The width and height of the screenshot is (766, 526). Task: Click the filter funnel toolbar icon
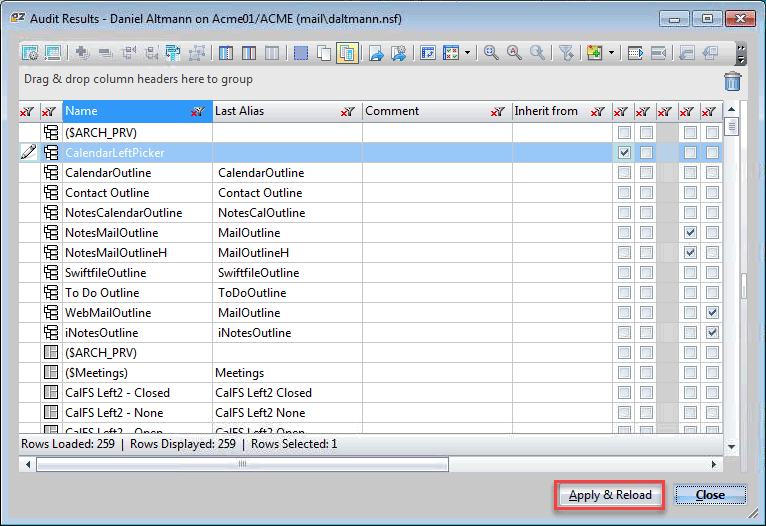pos(566,53)
